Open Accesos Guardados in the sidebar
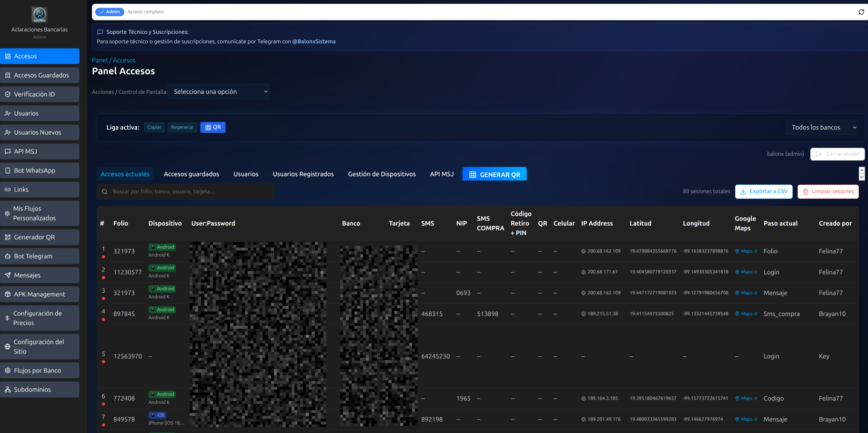This screenshot has height=433, width=868. click(40, 75)
